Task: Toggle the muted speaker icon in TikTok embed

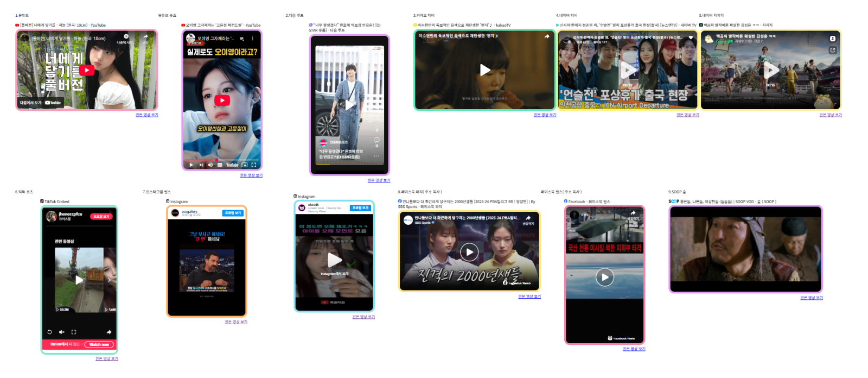Action: [62, 332]
